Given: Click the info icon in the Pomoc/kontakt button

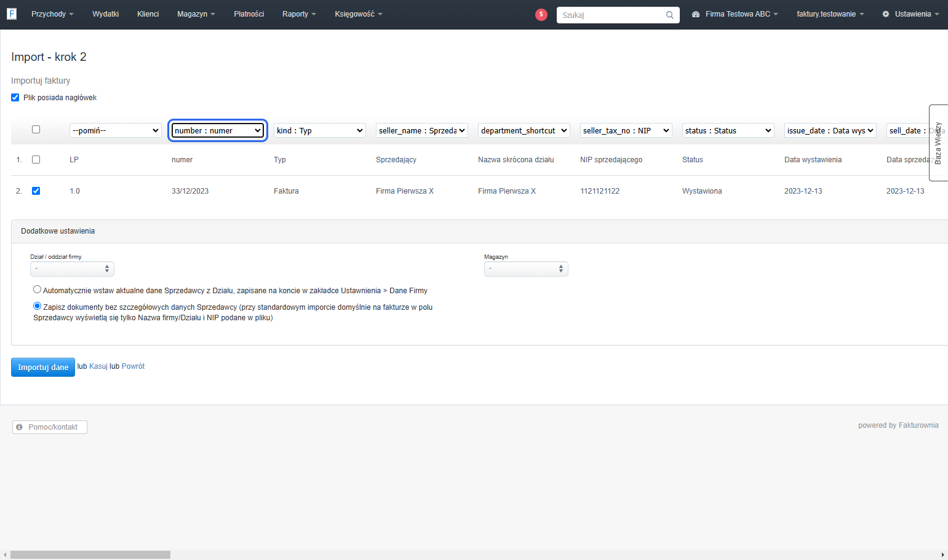Looking at the screenshot, I should click(19, 427).
